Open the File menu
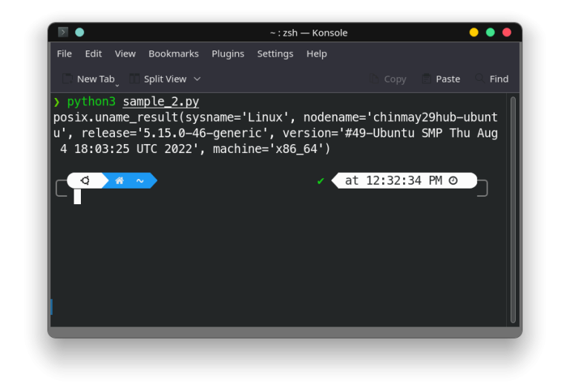 [65, 53]
